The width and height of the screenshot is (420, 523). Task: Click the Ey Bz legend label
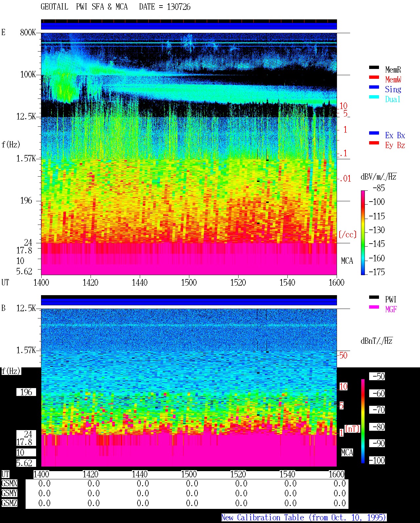tap(395, 145)
